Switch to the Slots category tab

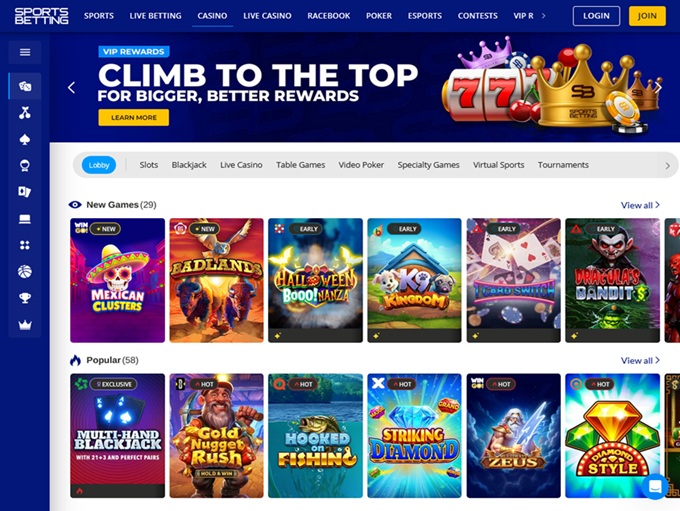(149, 165)
